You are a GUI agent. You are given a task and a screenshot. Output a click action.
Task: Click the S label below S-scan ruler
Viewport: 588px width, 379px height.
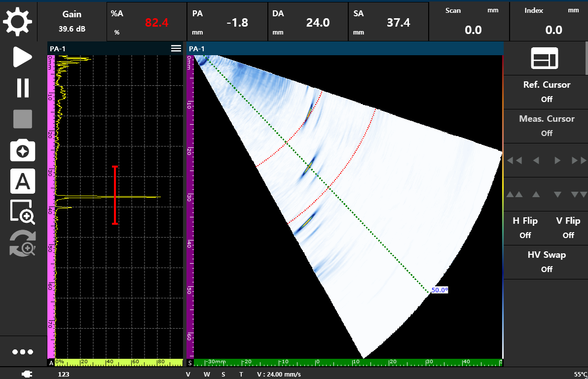point(190,363)
